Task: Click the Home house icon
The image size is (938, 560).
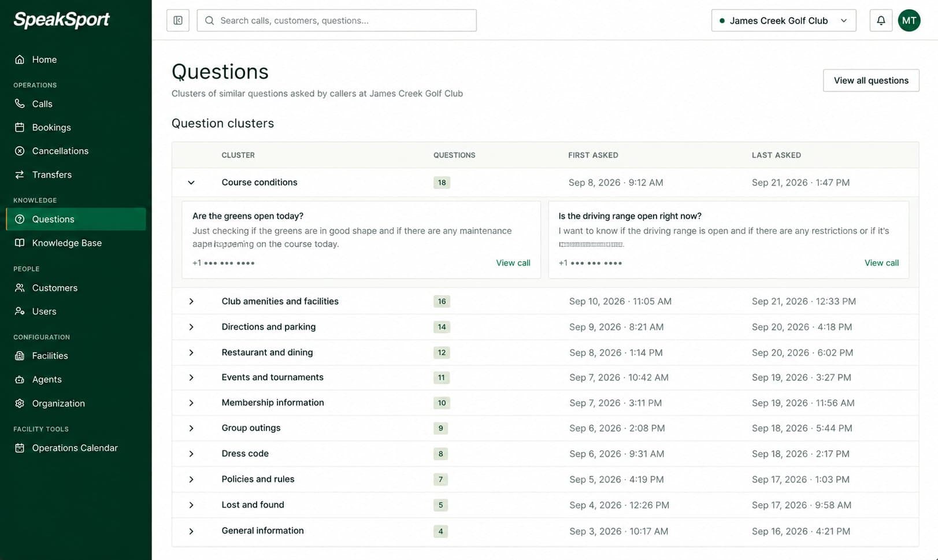Action: click(20, 60)
